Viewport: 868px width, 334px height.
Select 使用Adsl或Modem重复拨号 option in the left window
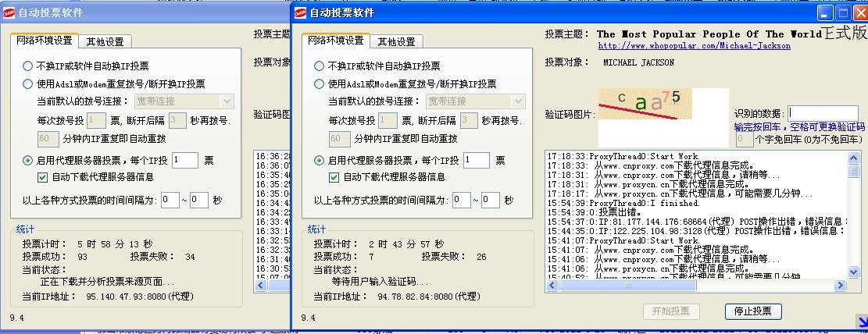[x=27, y=84]
